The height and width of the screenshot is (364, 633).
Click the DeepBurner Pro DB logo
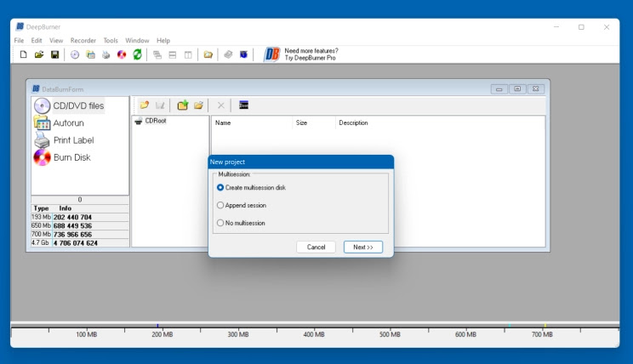pos(272,54)
